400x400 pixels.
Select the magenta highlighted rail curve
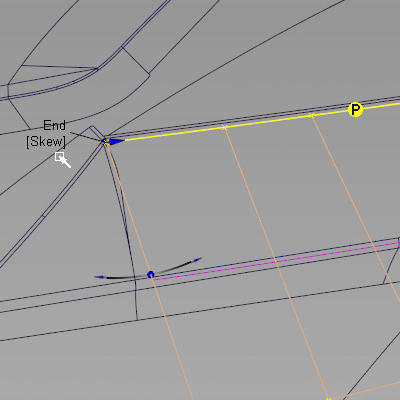tap(275, 261)
